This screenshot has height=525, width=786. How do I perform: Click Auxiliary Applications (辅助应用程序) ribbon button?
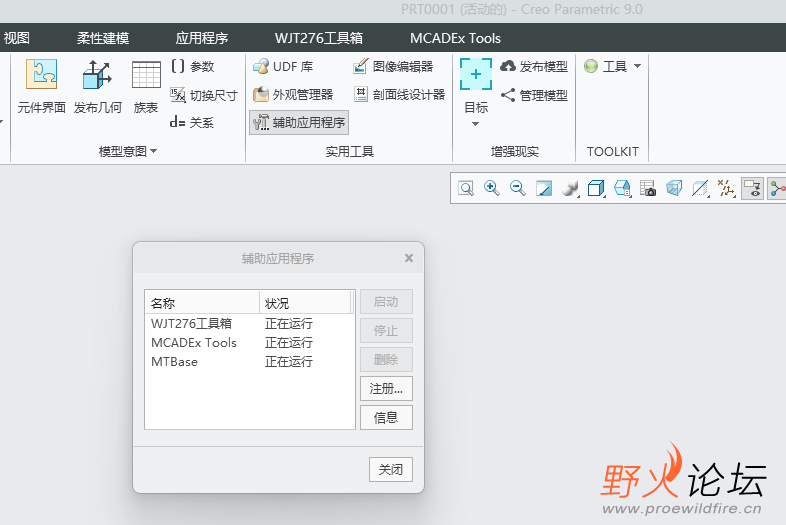coord(299,122)
